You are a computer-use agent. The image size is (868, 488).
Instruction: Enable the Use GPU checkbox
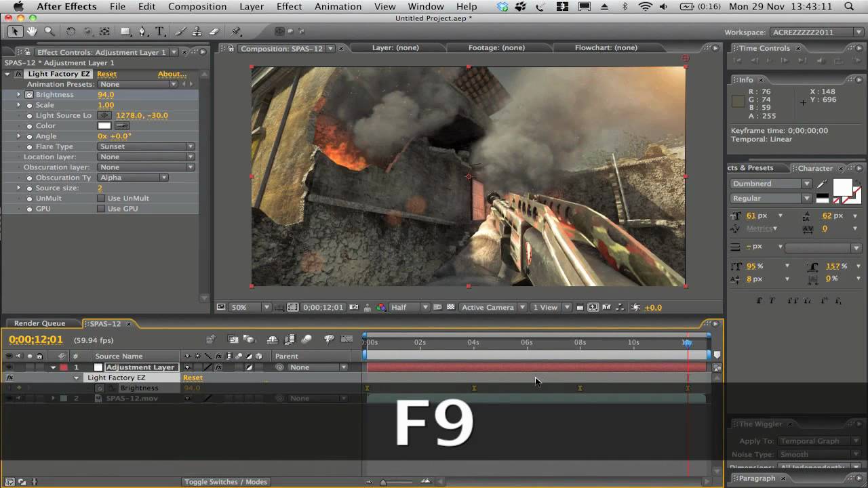(101, 209)
